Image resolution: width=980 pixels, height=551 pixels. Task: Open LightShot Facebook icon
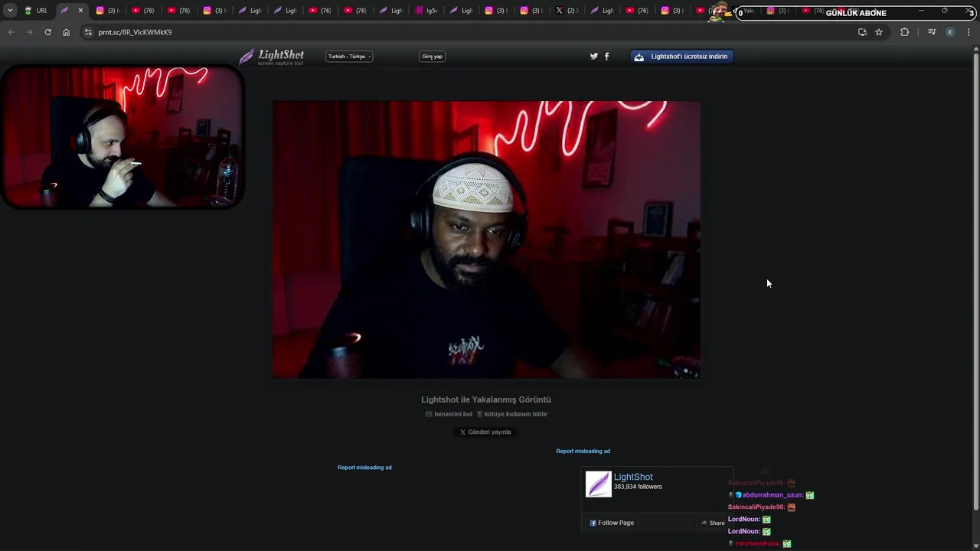pyautogui.click(x=607, y=57)
